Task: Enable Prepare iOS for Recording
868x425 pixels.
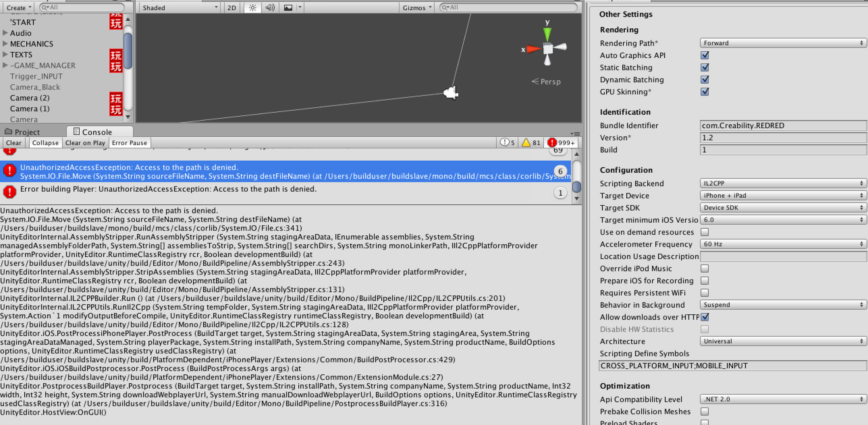Action: tap(705, 281)
